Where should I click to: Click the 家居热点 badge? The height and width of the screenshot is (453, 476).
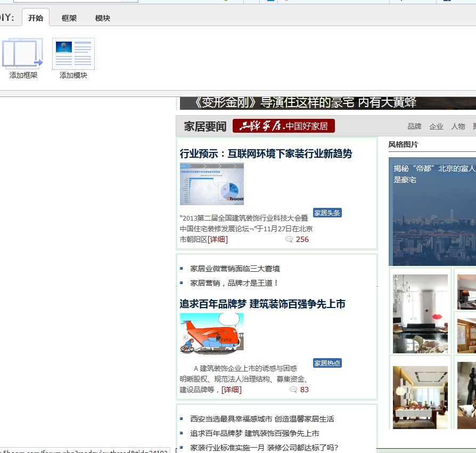click(x=327, y=363)
